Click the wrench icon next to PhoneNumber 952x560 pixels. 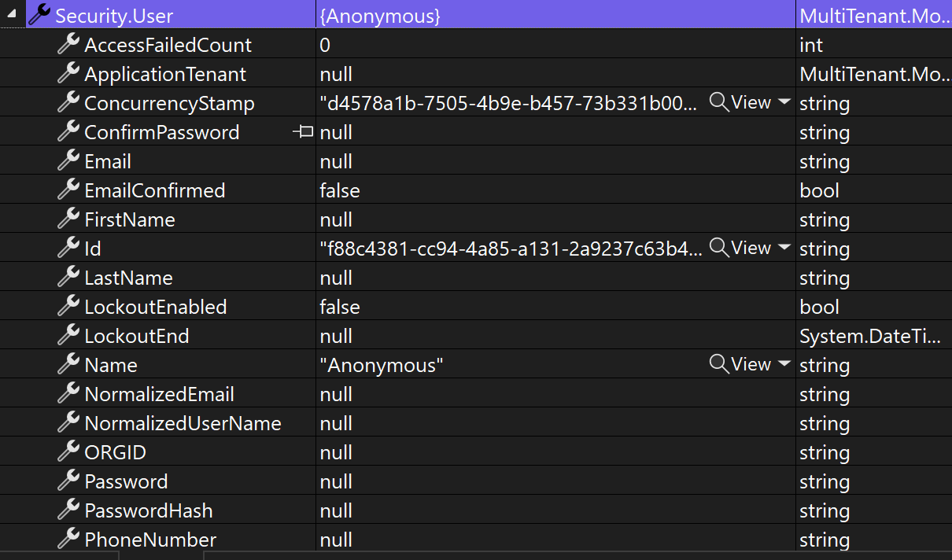69,539
